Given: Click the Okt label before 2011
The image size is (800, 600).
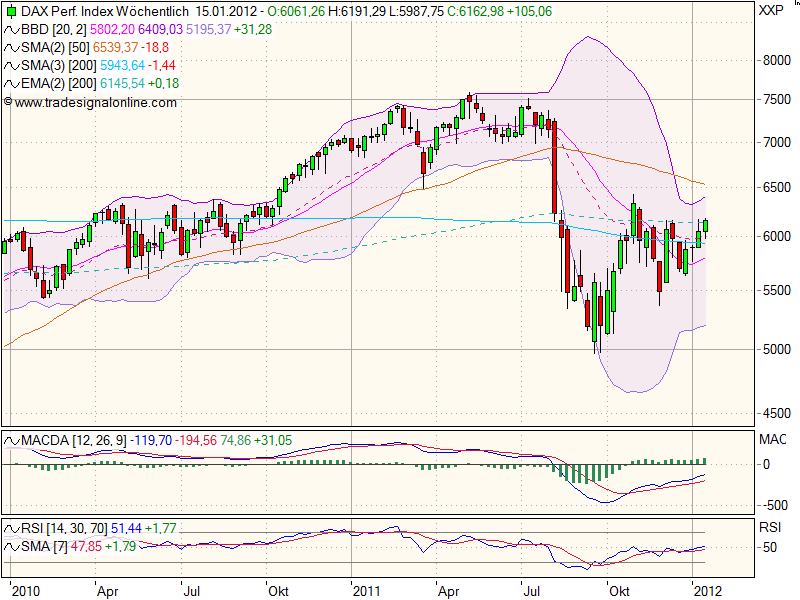Looking at the screenshot, I should tap(279, 591).
